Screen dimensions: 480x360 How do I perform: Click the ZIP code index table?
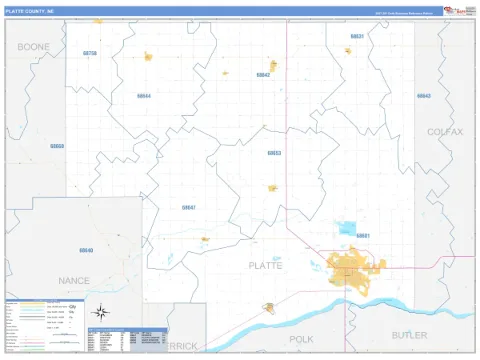128,340
